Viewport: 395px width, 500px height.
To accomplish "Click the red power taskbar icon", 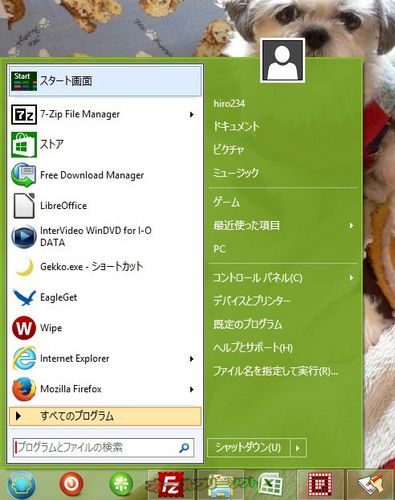I will coord(71,484).
